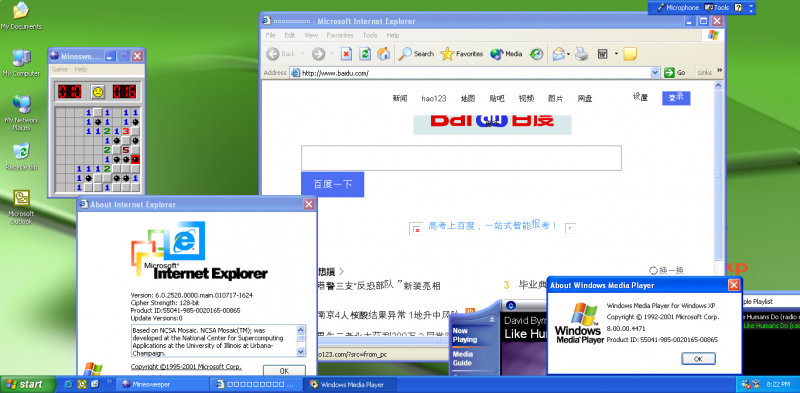Click the blue 百度一下 search button
The width and height of the screenshot is (800, 393).
[333, 184]
